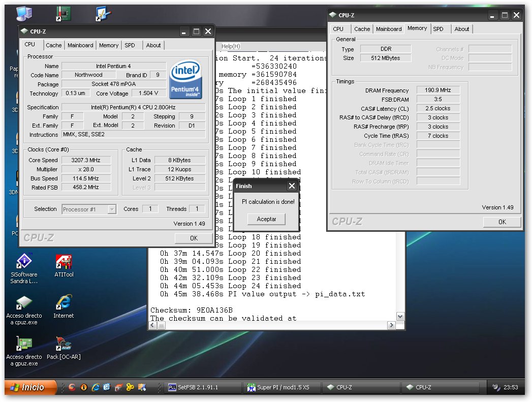Click the Instructions field MMX, SSE, SSE2
This screenshot has height=402, width=532.
(x=133, y=134)
